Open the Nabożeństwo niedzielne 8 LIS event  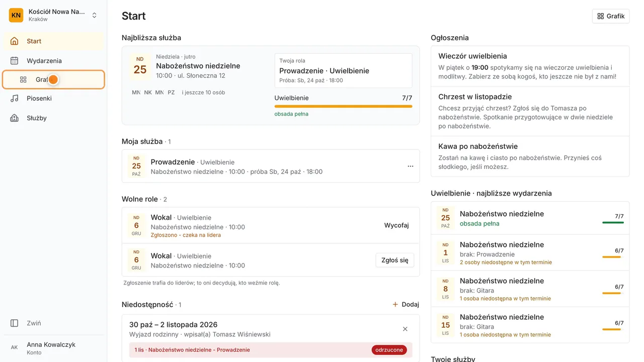530,289
